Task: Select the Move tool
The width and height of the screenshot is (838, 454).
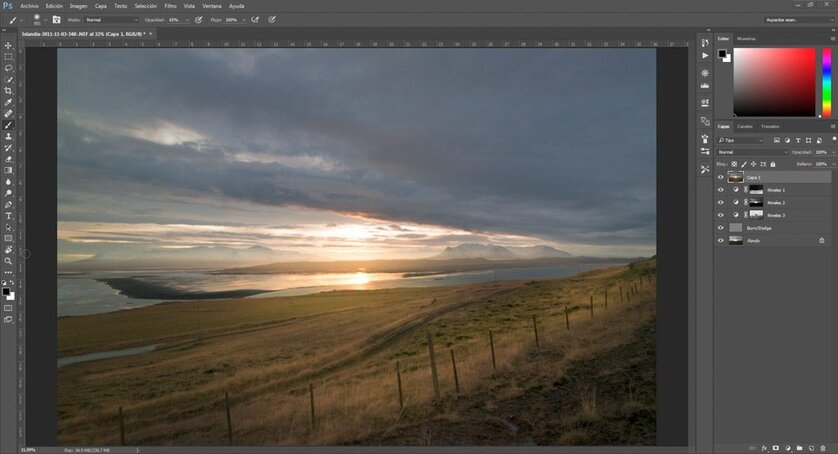Action: point(8,45)
